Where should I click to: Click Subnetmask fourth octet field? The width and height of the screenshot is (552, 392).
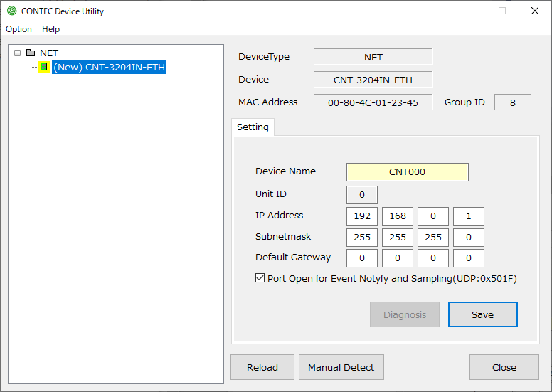(x=469, y=238)
